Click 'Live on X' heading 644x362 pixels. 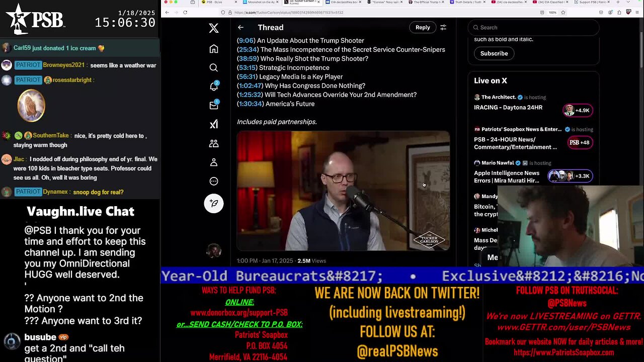[491, 80]
